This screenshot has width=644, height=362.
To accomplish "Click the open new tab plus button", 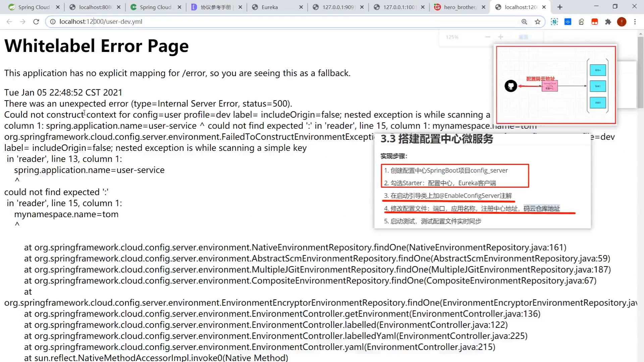I will point(559,7).
